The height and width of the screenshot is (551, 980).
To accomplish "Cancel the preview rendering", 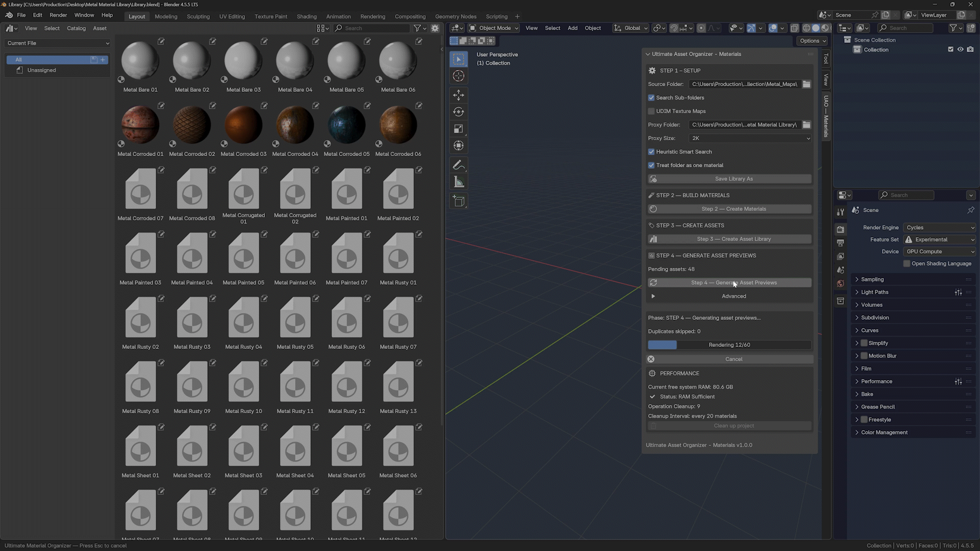I will point(730,359).
